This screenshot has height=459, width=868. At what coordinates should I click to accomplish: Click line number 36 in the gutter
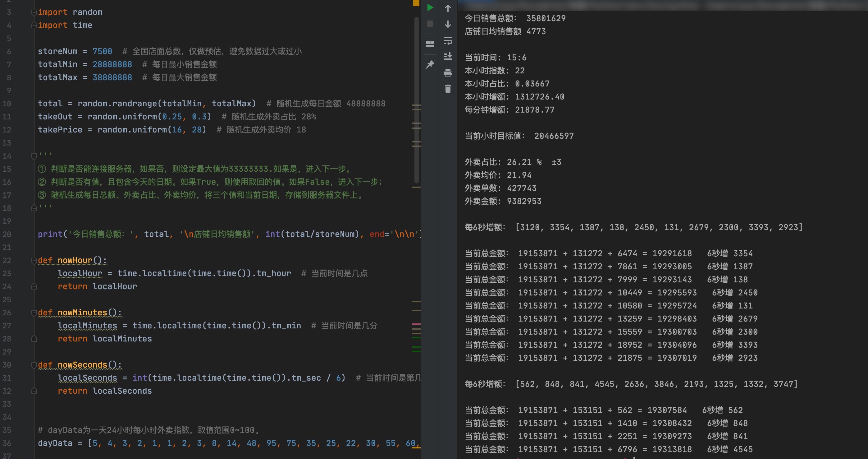tap(7, 443)
